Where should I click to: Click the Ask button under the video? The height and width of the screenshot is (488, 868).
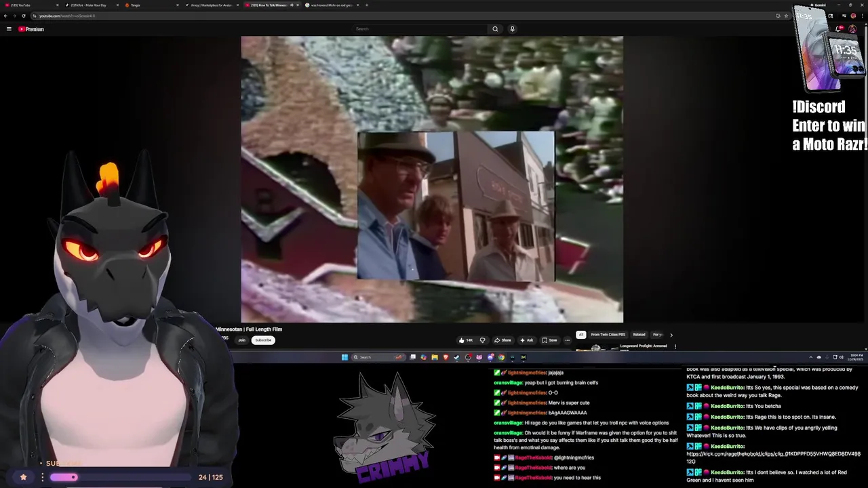(x=526, y=340)
